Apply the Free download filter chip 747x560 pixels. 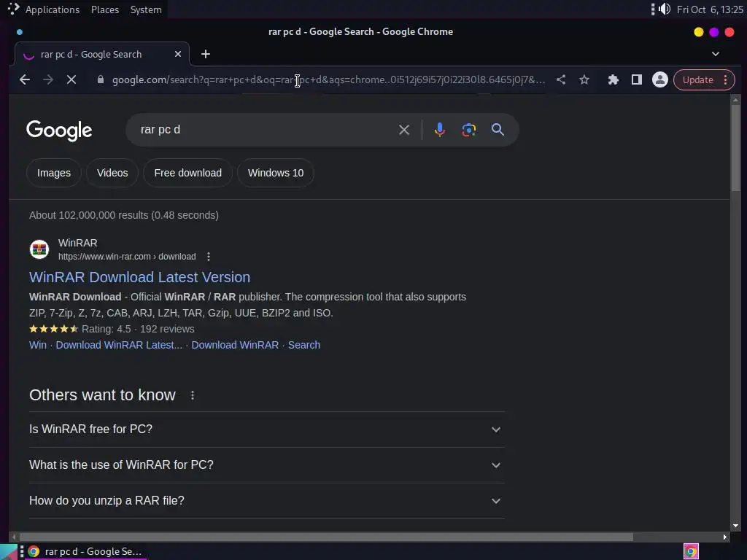click(x=187, y=173)
